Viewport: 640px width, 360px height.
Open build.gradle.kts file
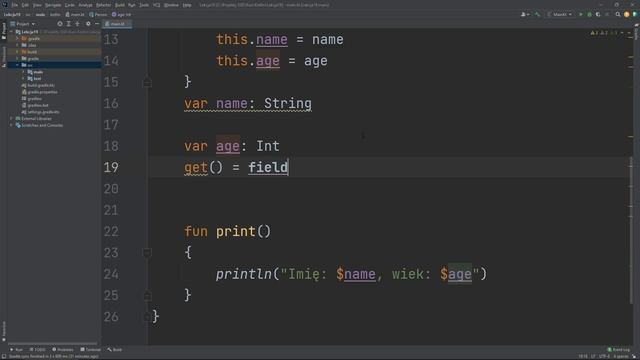coord(38,85)
